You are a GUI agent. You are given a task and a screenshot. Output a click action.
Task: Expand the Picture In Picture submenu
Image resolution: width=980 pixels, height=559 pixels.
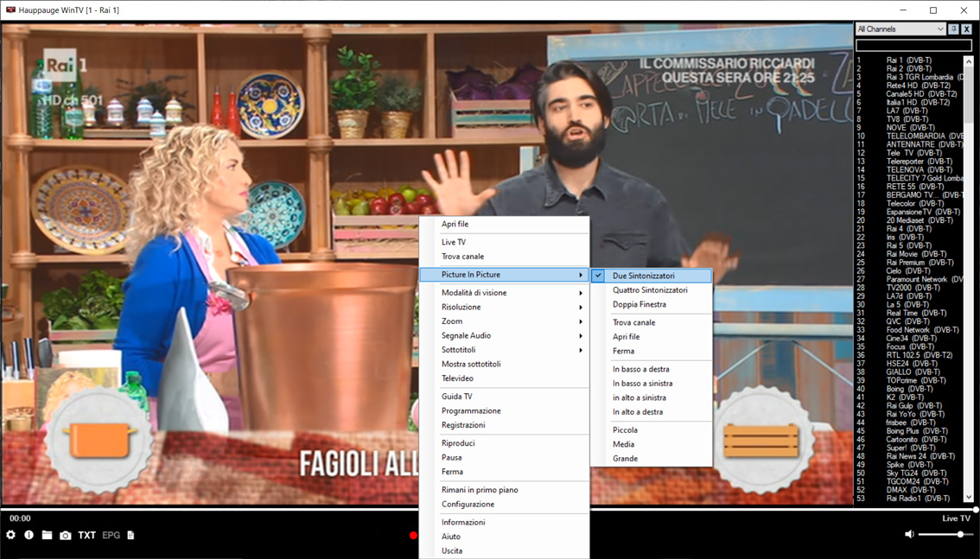[x=504, y=274]
